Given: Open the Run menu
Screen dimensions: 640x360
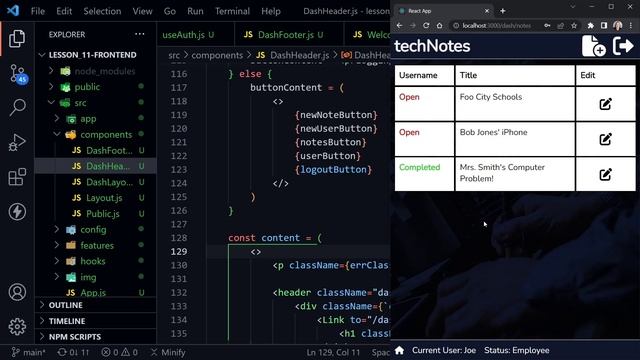Looking at the screenshot, I should (195, 11).
